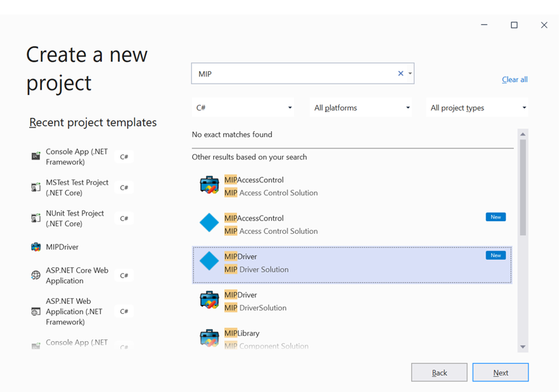560x392 pixels.
Task: Maximize the Create a new project window
Action: pyautogui.click(x=514, y=25)
